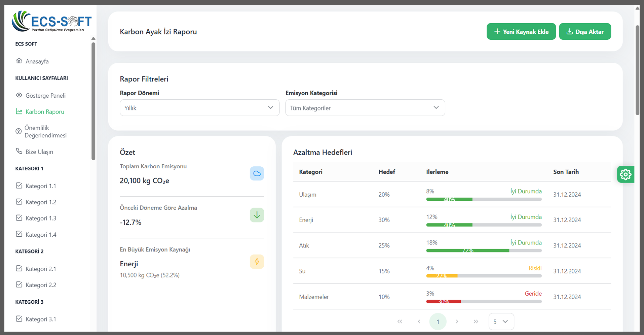Image resolution: width=644 pixels, height=335 pixels.
Task: Click the Yeni Kaynak Ekle button
Action: (x=521, y=32)
